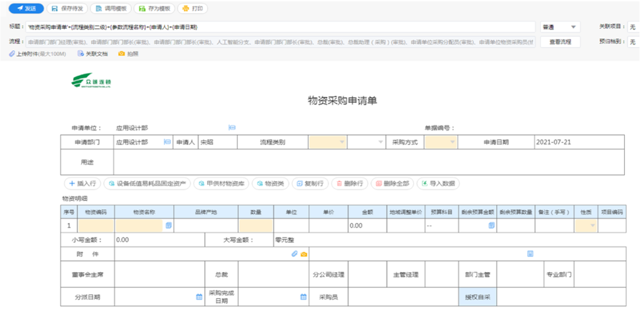Click the 单位 cell in row 1

(291, 226)
